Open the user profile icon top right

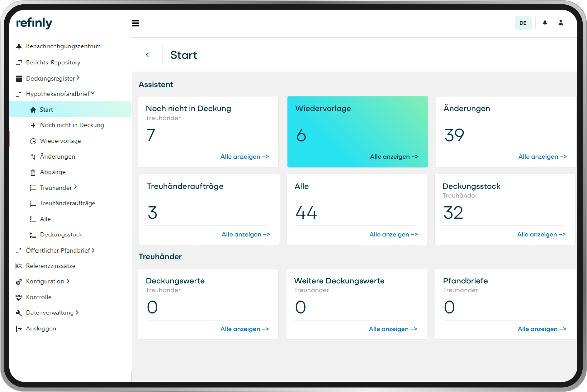561,23
